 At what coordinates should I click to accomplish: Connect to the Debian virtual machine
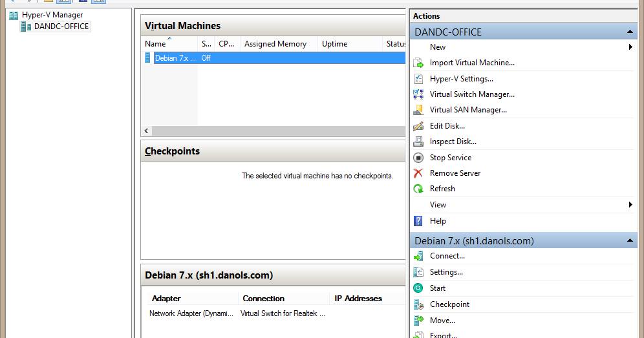447,257
